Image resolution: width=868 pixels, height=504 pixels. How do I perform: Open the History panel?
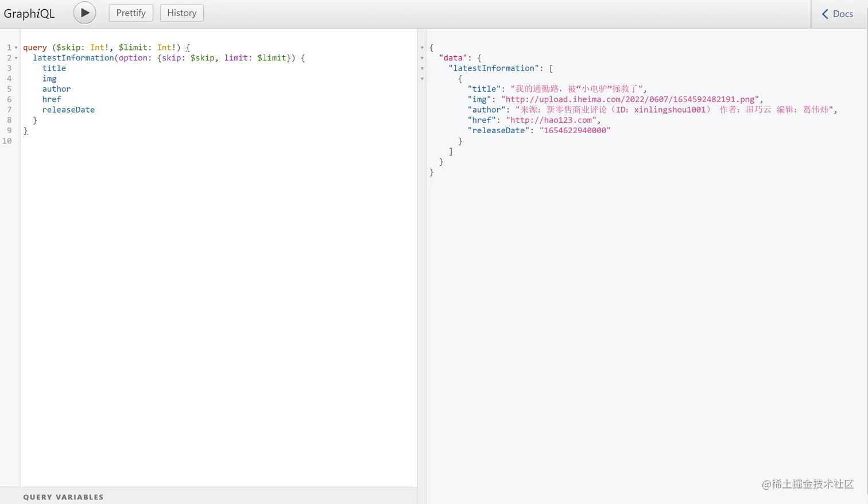click(181, 13)
